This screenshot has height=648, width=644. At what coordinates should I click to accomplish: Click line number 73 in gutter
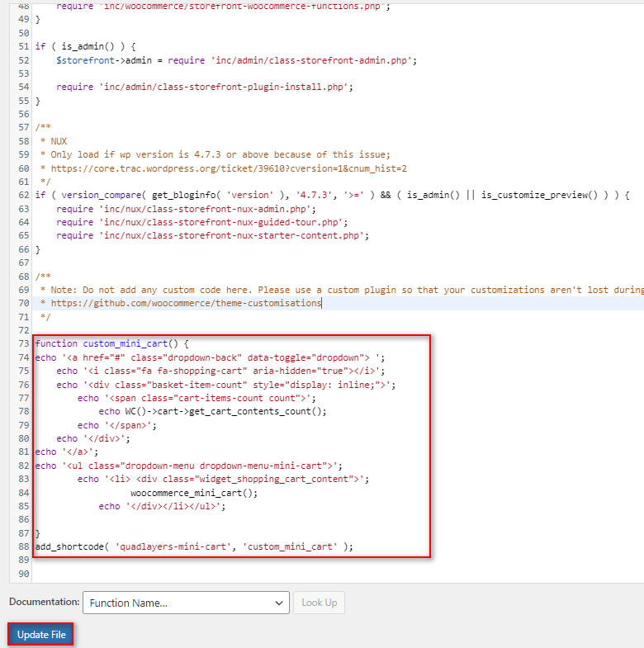pyautogui.click(x=24, y=343)
